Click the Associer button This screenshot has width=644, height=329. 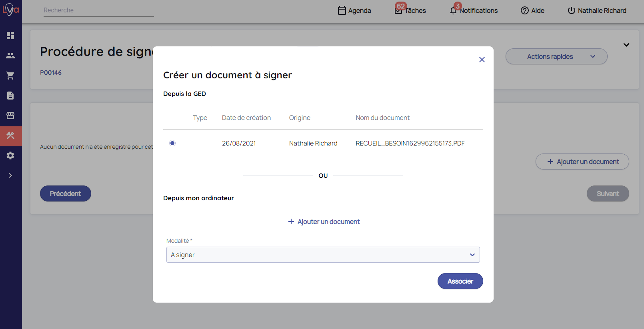(x=460, y=281)
